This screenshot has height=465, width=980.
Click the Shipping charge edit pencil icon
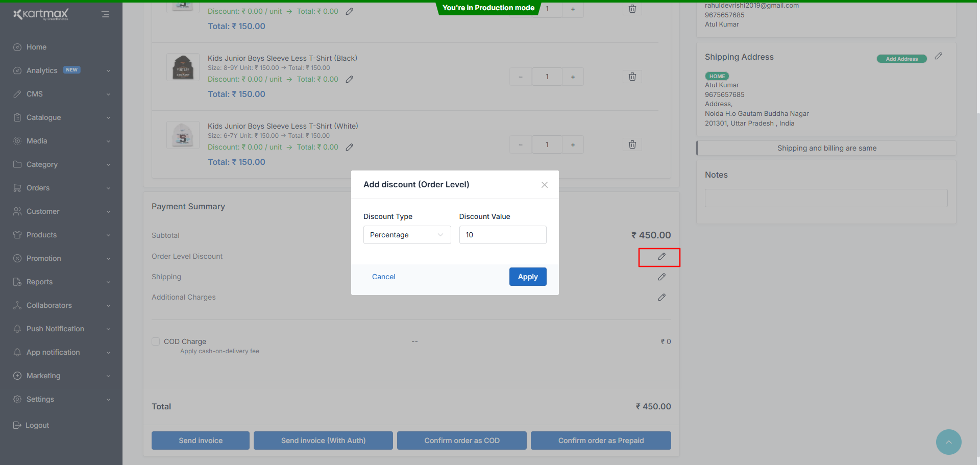tap(661, 277)
